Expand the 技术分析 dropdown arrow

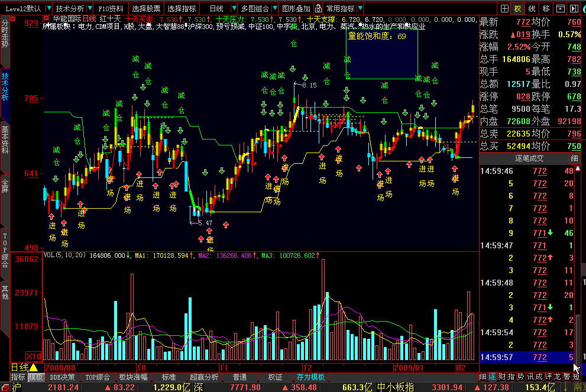90,8
